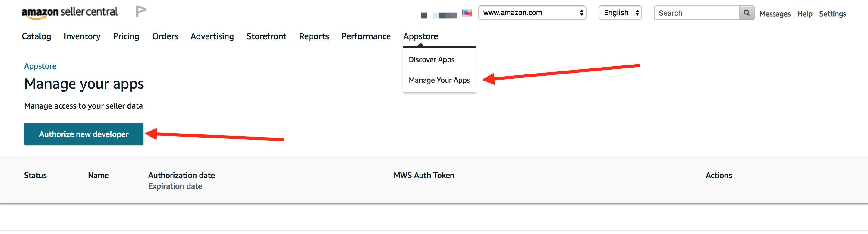The height and width of the screenshot is (234, 868).
Task: Go to the Performance navigation menu
Action: (366, 36)
